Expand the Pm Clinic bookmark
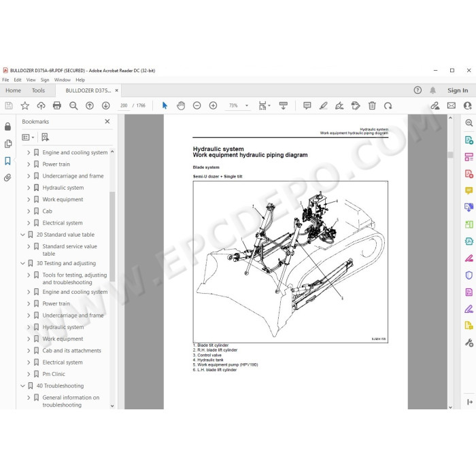Viewport: 476px width, 476px height. click(x=29, y=374)
